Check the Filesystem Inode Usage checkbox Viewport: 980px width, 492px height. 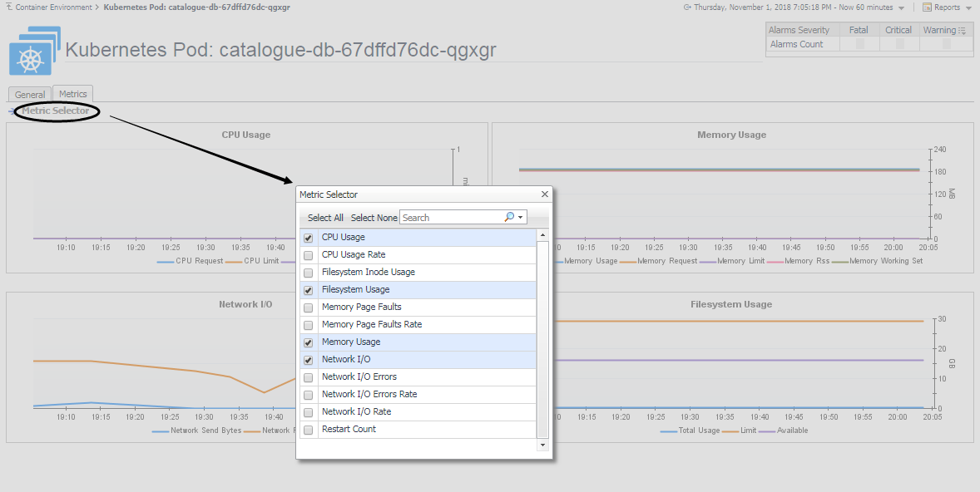308,273
